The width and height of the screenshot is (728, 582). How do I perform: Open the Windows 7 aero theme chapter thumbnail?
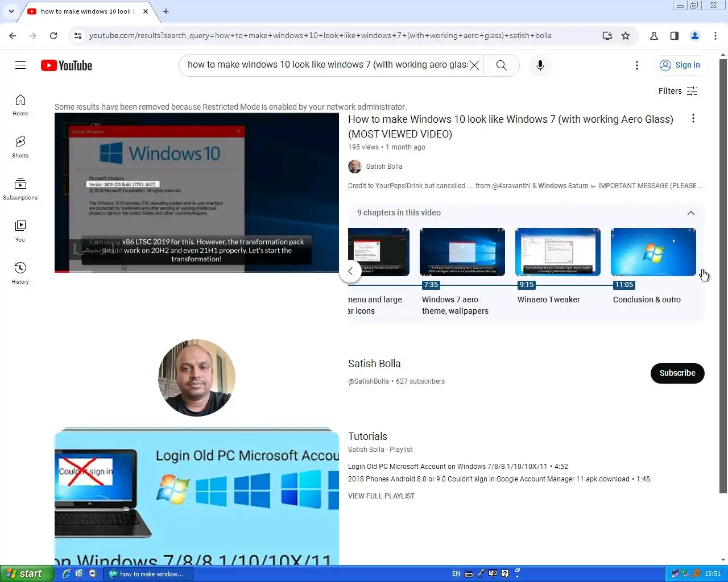coord(462,252)
